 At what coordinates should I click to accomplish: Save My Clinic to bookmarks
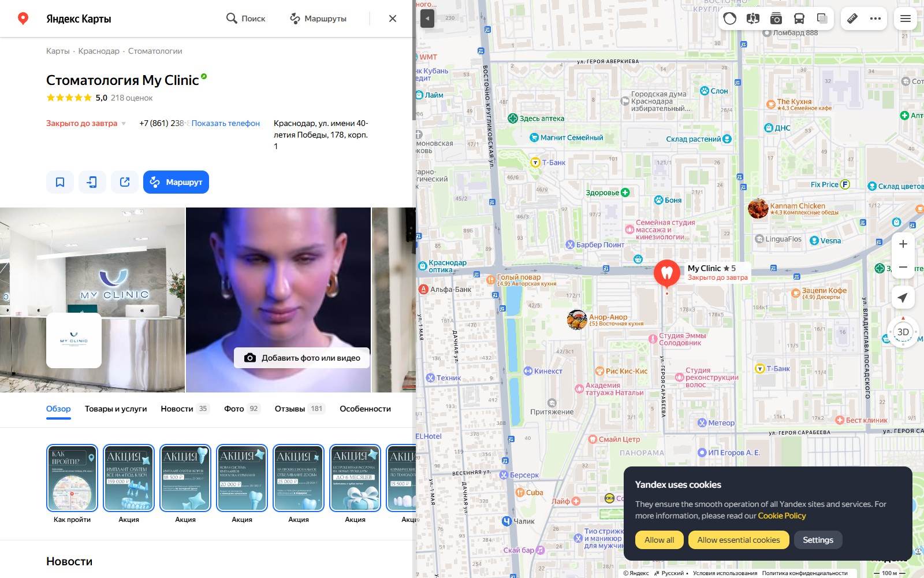coord(60,182)
